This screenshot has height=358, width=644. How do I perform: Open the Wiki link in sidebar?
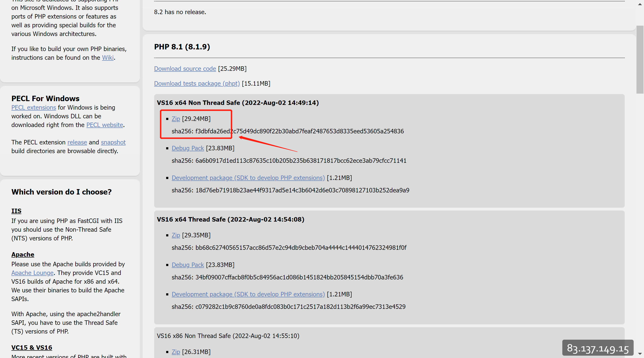108,58
